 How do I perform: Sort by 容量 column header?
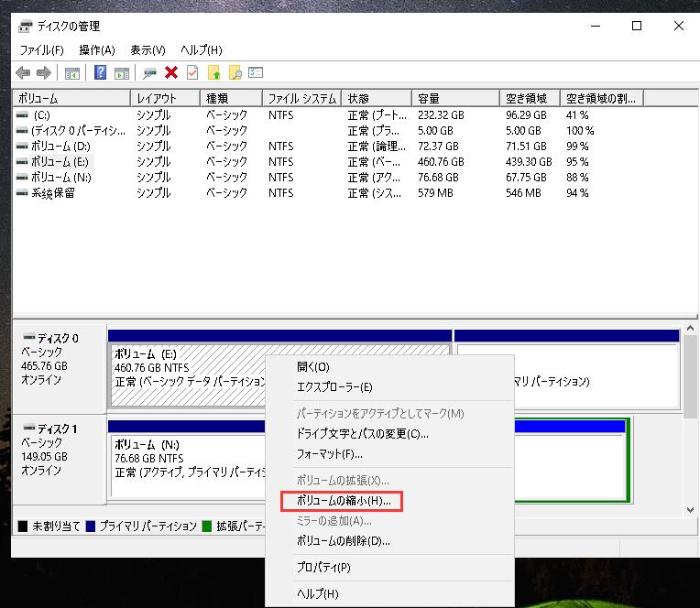click(455, 98)
